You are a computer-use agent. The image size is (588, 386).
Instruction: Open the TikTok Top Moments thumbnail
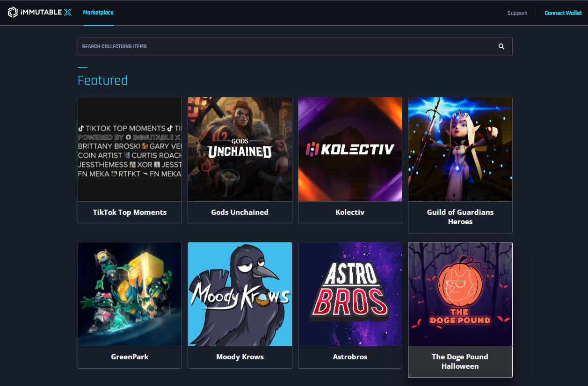click(x=130, y=149)
